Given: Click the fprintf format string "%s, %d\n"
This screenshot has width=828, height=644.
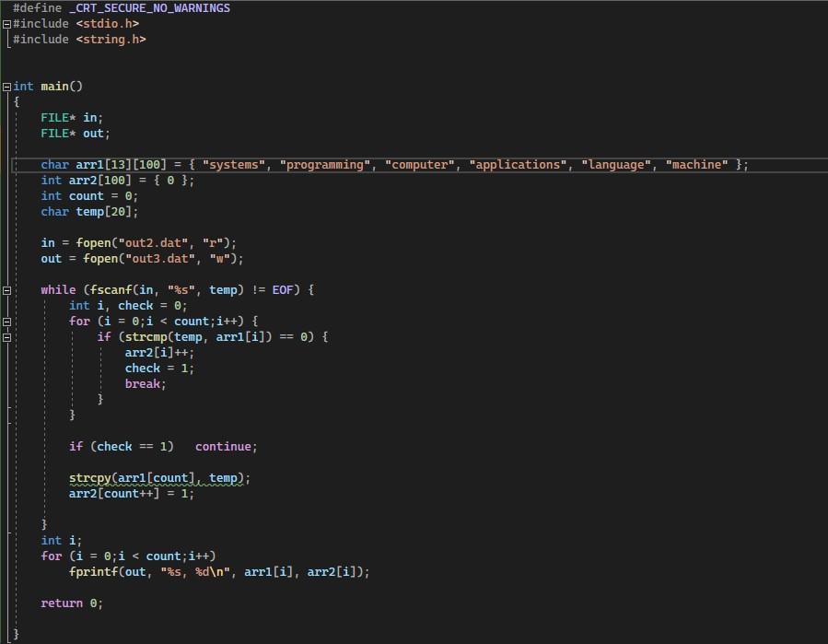Looking at the screenshot, I should pyautogui.click(x=193, y=571).
